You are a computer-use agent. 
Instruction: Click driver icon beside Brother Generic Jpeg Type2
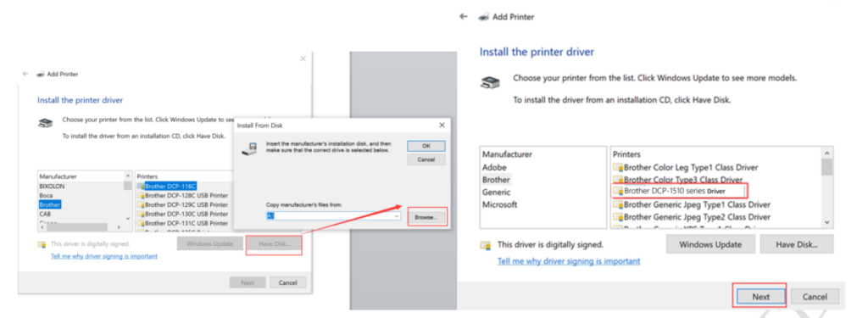click(x=618, y=217)
